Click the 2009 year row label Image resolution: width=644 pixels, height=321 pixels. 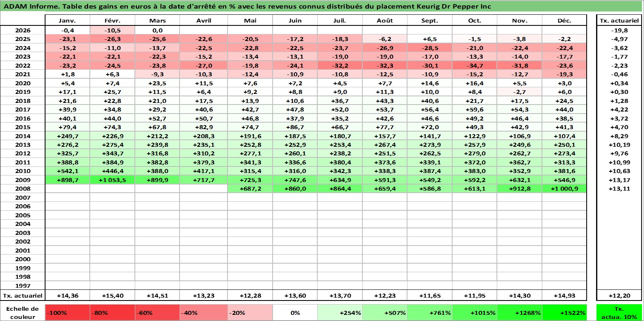tap(23, 180)
